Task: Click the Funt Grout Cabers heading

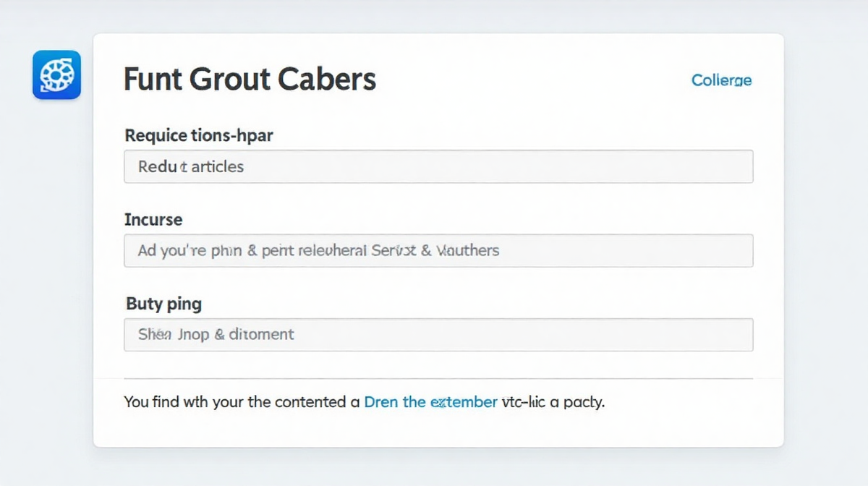Action: coord(250,79)
